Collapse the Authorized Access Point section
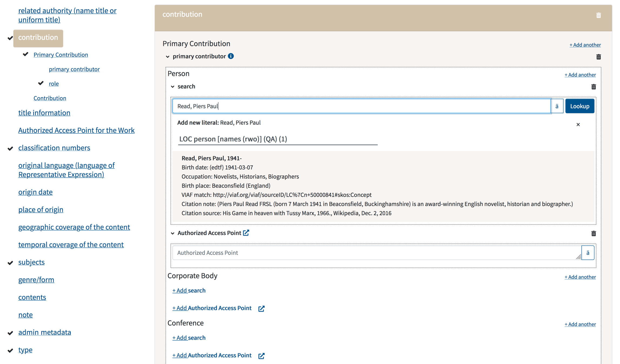Image resolution: width=620 pixels, height=364 pixels. click(x=172, y=233)
